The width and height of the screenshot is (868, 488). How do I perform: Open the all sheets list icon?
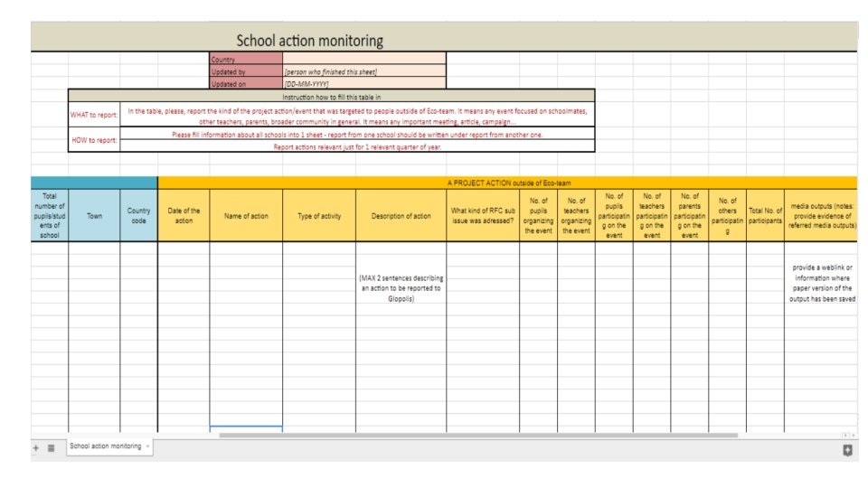51,448
